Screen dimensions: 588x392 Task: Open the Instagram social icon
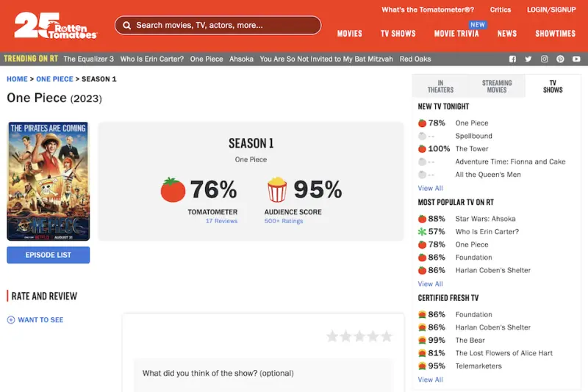coord(544,59)
